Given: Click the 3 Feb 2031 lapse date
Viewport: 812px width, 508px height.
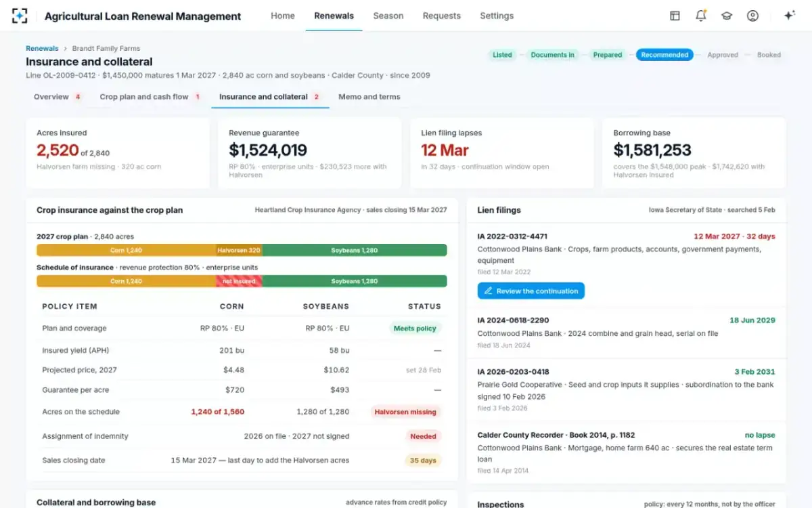Looking at the screenshot, I should (x=755, y=372).
